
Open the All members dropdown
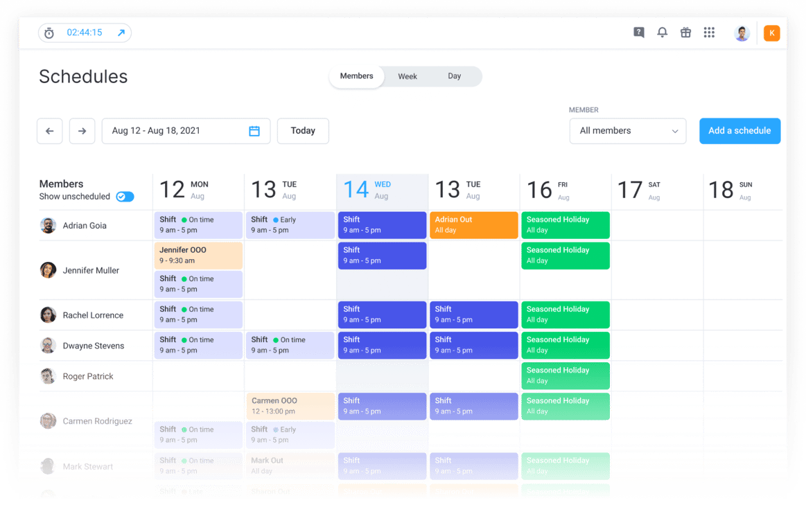point(627,131)
